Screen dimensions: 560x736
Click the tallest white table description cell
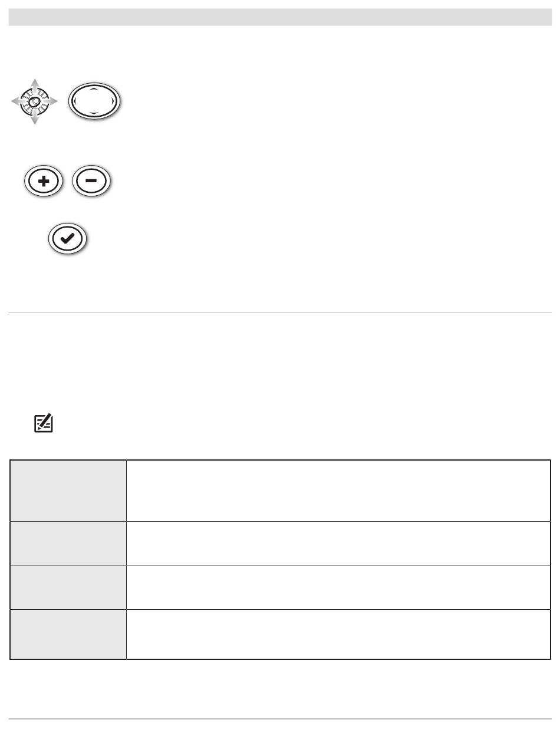pos(338,491)
